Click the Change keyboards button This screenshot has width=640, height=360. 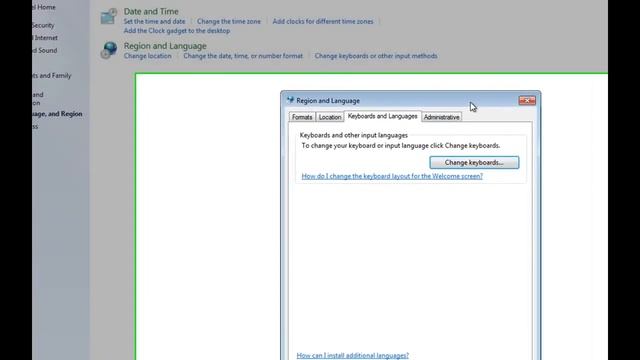tap(474, 162)
